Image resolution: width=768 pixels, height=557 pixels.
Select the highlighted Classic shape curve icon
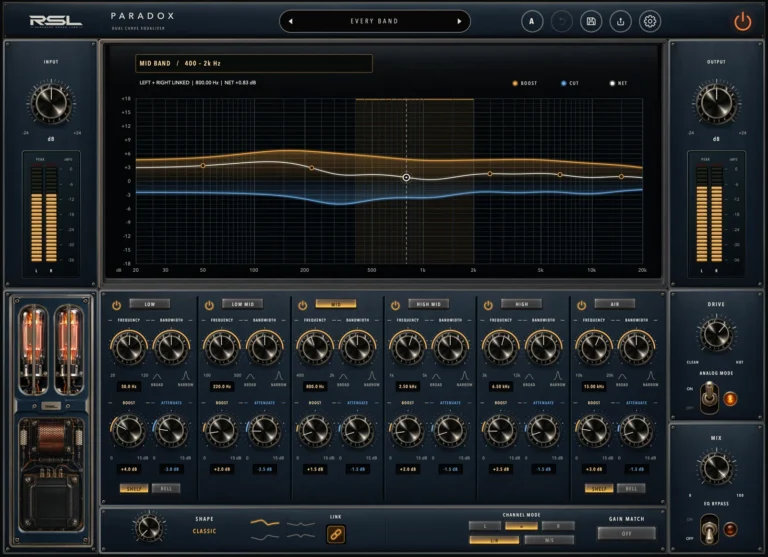[x=265, y=523]
